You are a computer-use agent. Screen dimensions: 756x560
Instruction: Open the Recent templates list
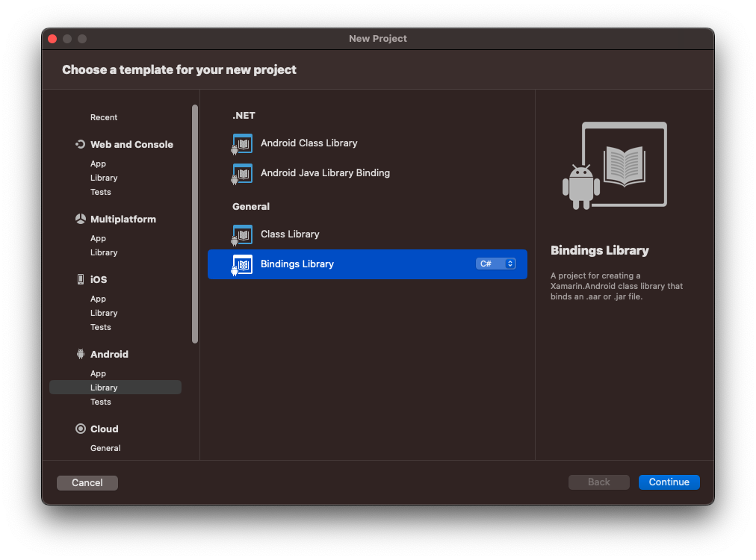tap(104, 117)
